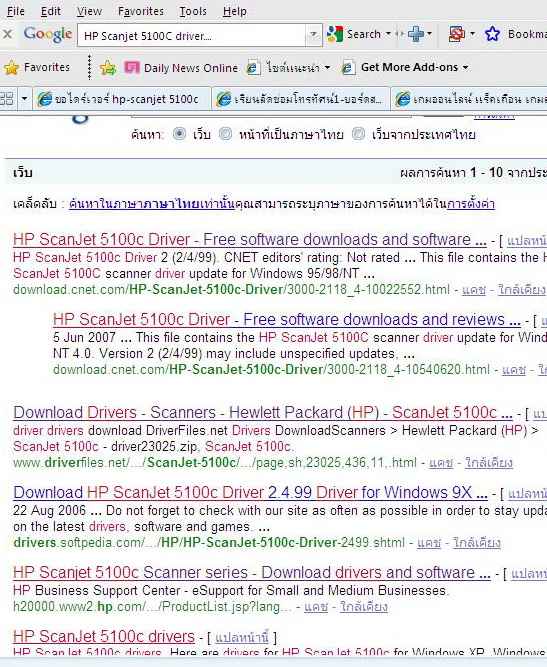Switch to the second tab about television repair
The height and width of the screenshot is (667, 547).
pos(301,99)
